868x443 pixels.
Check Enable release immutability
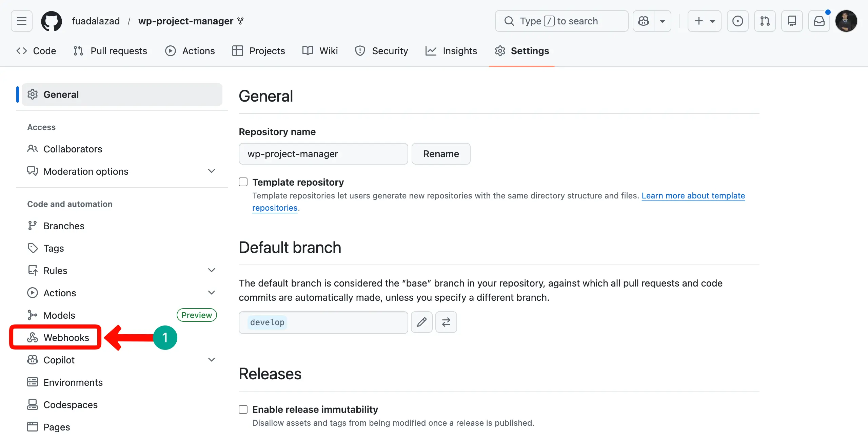pyautogui.click(x=243, y=409)
